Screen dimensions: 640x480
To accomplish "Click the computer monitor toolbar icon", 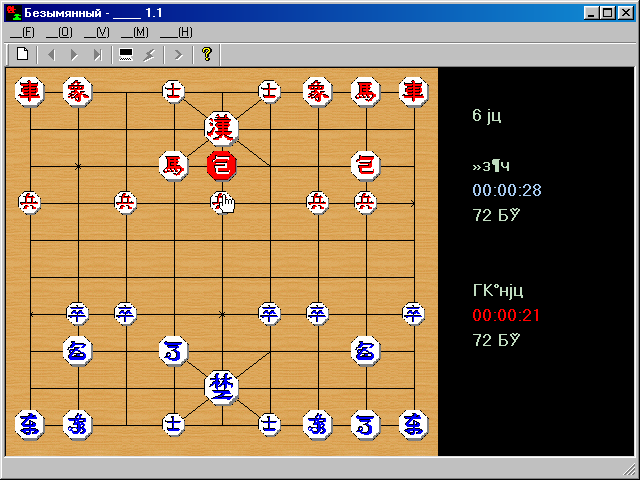I will tap(126, 54).
